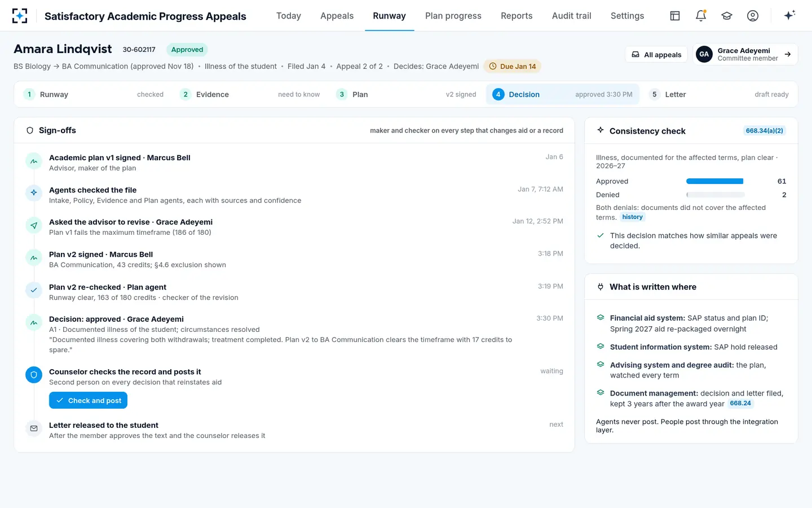Select step 2 Evidence in the stepper
Screen dimensions: 812x508
[x=250, y=94]
